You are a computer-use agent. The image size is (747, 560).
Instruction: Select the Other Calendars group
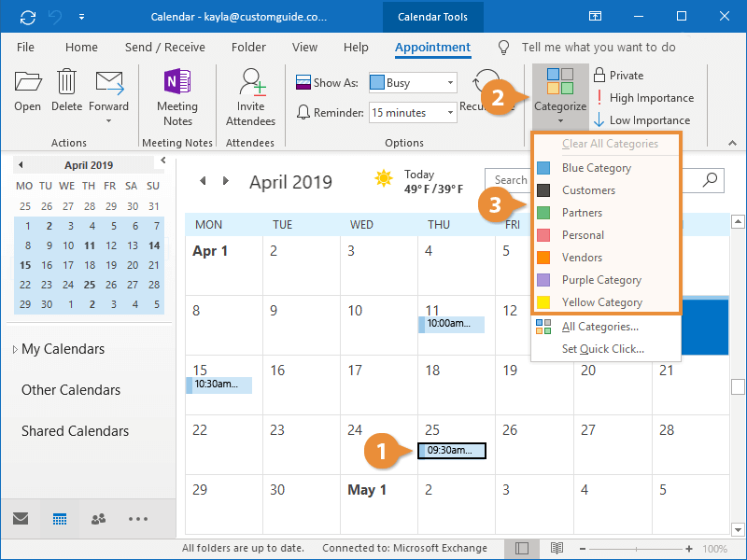coord(71,390)
